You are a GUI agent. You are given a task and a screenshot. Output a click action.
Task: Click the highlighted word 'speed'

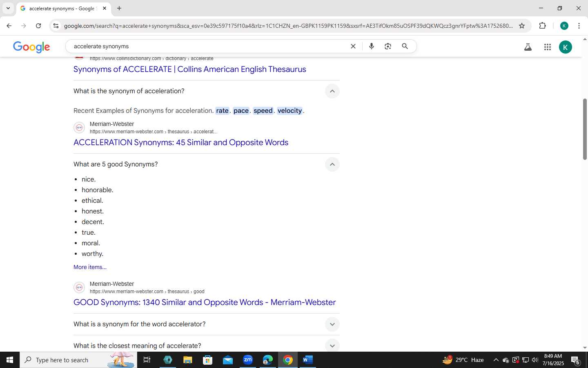point(263,111)
